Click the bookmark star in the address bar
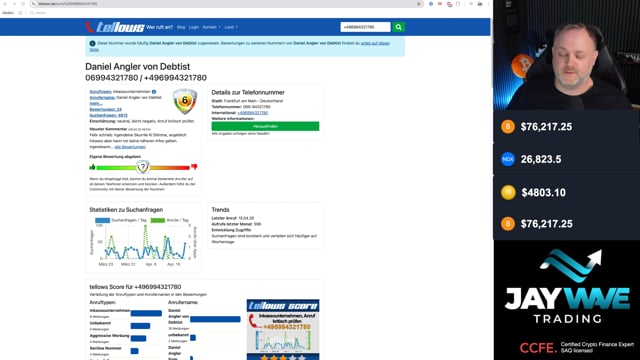 pyautogui.click(x=419, y=4)
